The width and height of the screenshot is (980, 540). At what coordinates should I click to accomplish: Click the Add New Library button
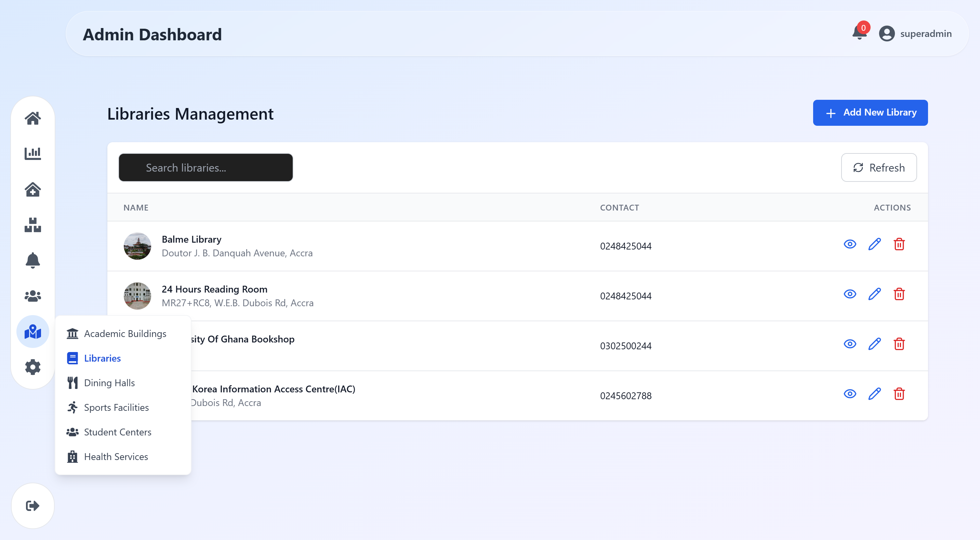[x=870, y=112]
